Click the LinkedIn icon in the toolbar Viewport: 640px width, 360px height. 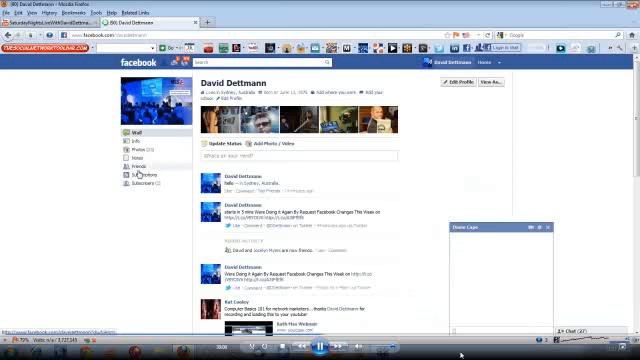coord(454,48)
